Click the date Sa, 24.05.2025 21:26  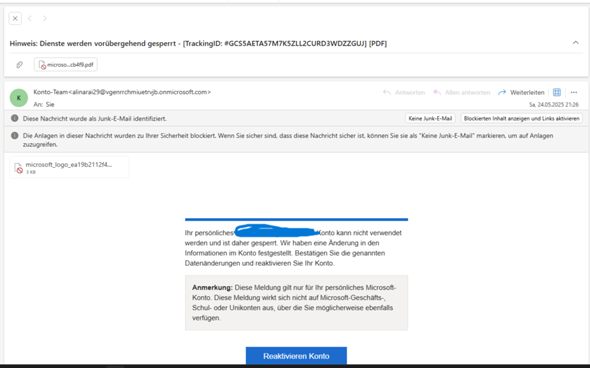[554, 105]
